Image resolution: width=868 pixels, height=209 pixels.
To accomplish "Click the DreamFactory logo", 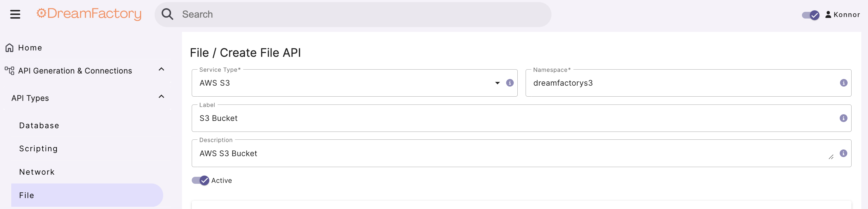I will [89, 14].
